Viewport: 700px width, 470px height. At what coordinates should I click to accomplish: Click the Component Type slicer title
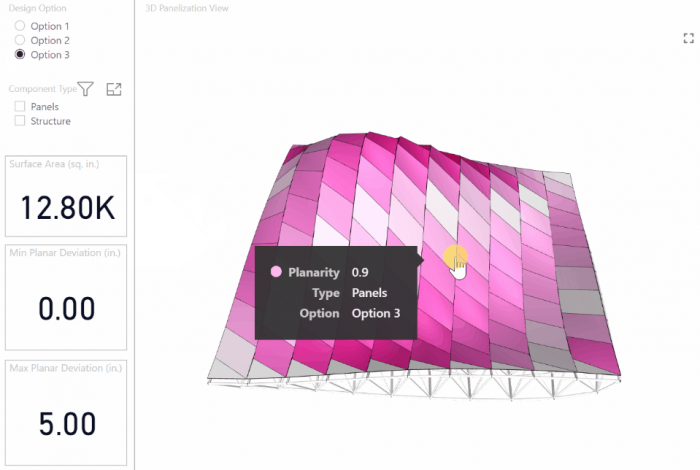pos(42,89)
